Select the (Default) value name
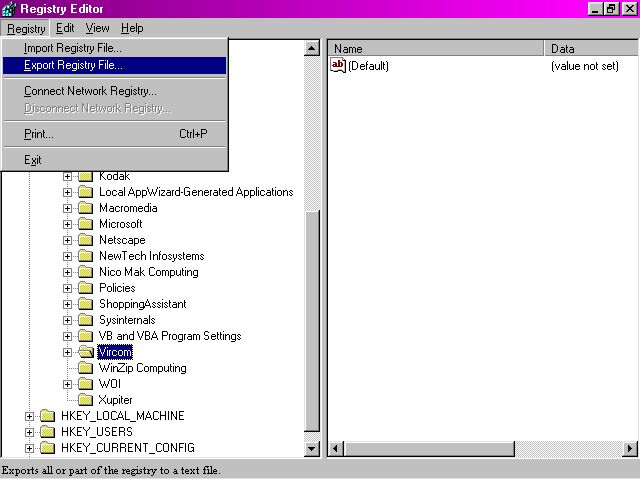The image size is (640, 480). click(x=368, y=66)
